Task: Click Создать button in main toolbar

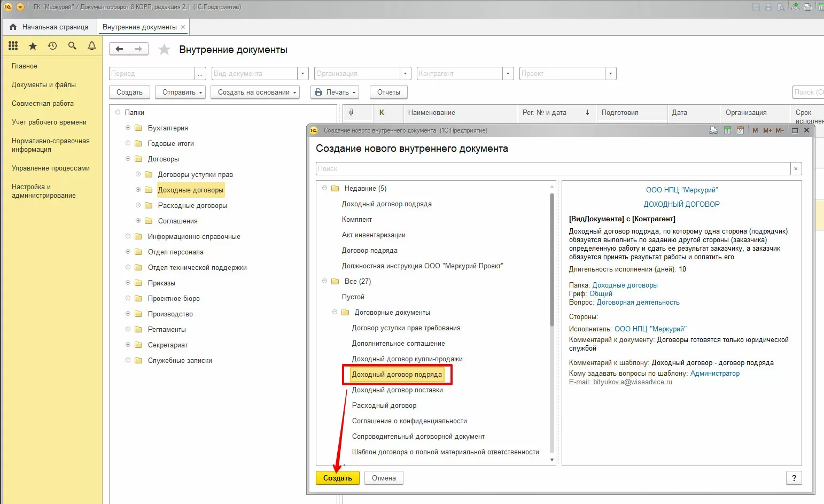Action: tap(129, 92)
